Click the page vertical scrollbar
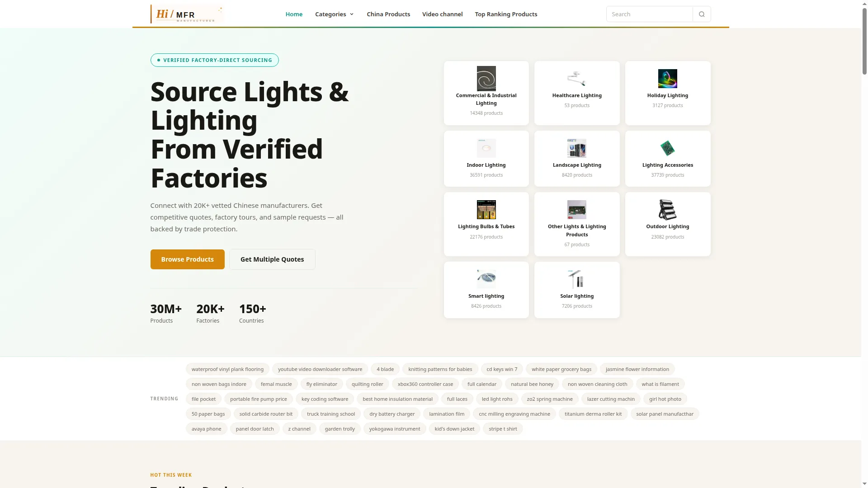 [x=864, y=244]
